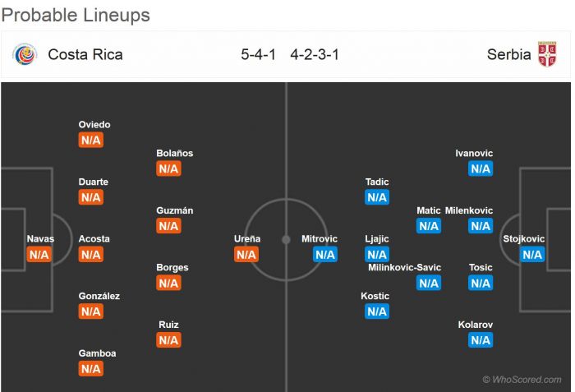
Task: Click Ureña's orange rating badge
Action: tap(246, 255)
